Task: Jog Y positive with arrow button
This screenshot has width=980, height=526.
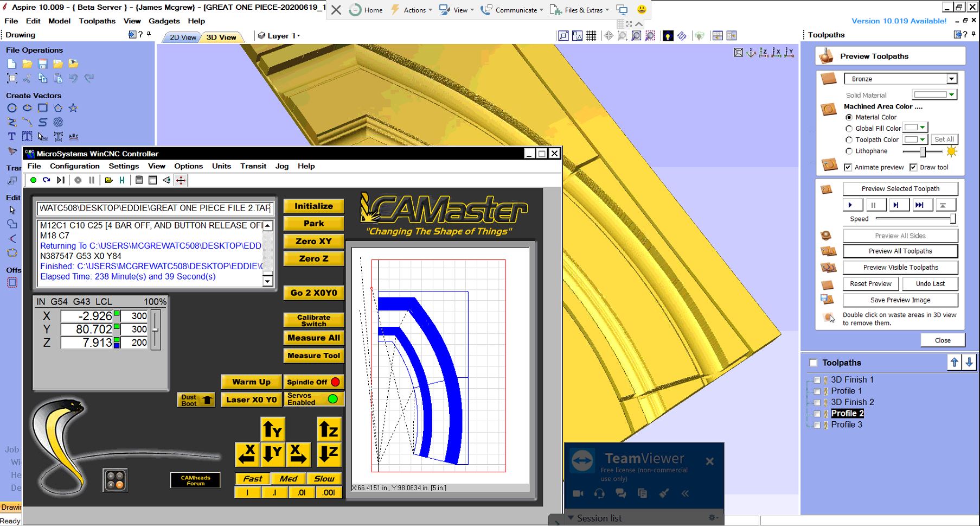Action: (x=273, y=430)
